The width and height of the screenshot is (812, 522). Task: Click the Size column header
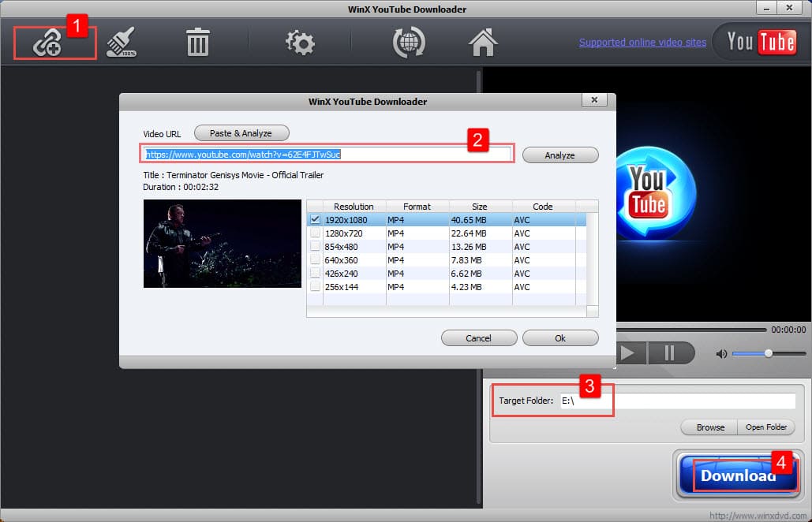tap(480, 207)
